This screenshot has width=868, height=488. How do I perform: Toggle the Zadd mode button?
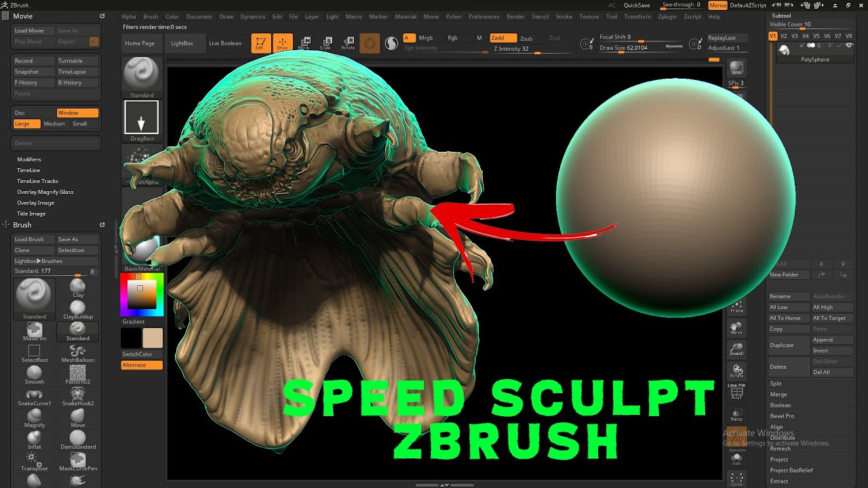[502, 38]
